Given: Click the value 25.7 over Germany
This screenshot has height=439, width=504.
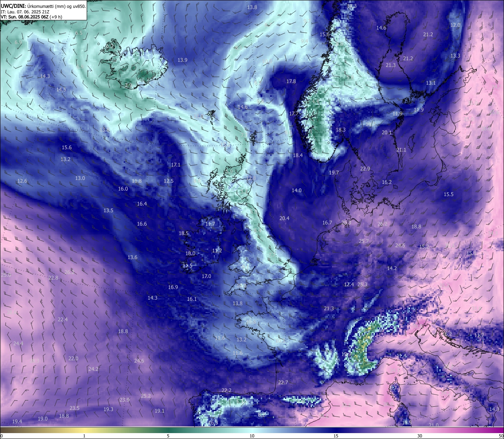Looking at the screenshot, I should click(364, 241).
